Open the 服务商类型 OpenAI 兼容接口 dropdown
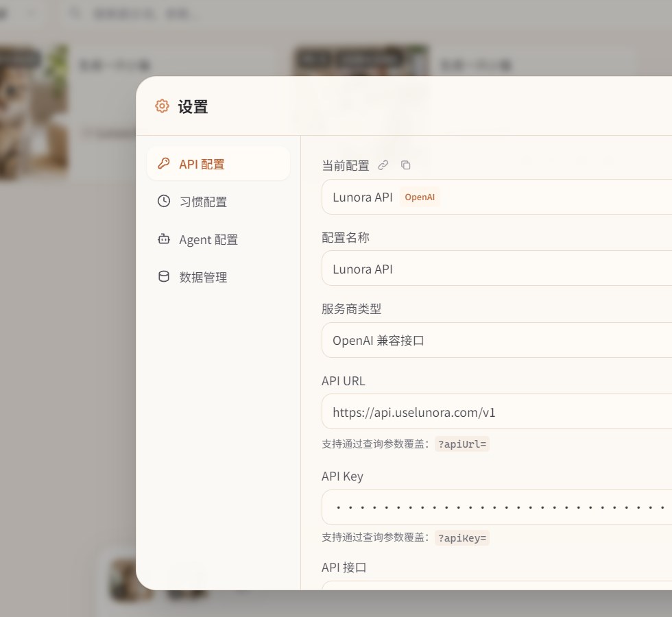This screenshot has width=672, height=617. coord(496,340)
